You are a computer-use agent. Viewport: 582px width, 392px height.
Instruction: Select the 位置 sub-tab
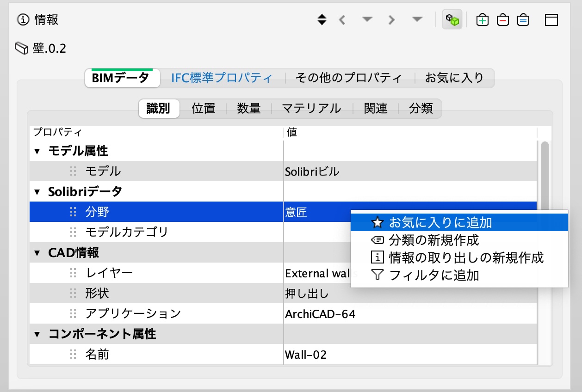point(204,109)
